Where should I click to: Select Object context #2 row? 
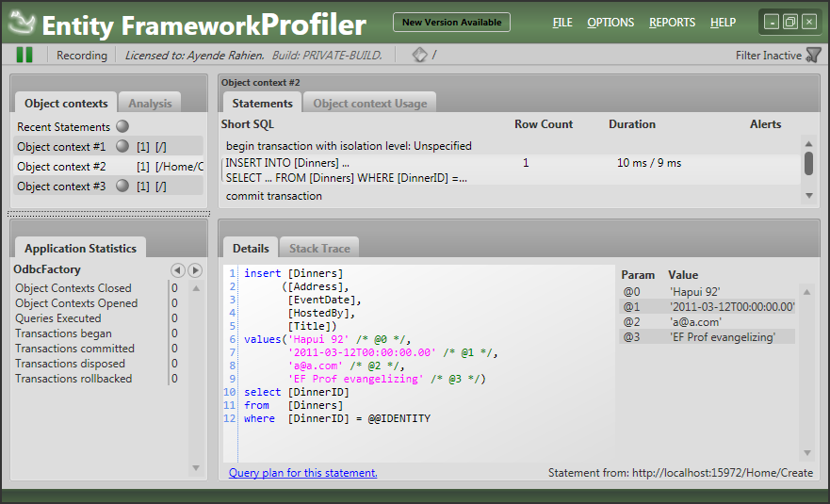pyautogui.click(x=108, y=166)
